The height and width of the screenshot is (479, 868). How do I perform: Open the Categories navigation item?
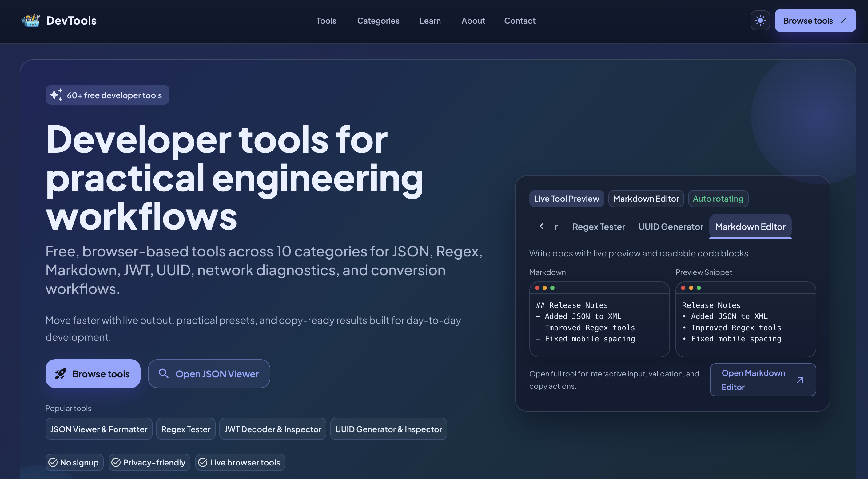click(x=378, y=21)
